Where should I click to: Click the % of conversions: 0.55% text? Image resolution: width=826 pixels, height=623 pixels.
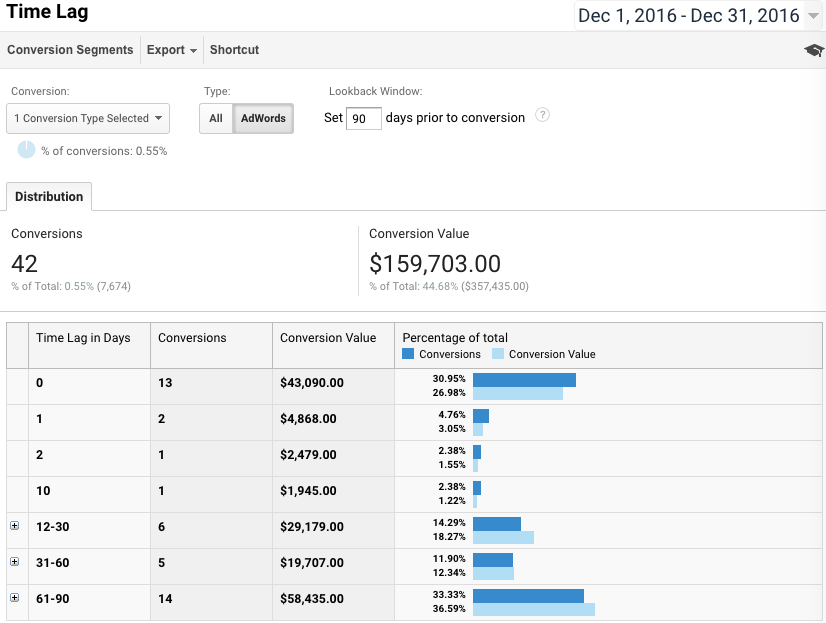[x=104, y=151]
